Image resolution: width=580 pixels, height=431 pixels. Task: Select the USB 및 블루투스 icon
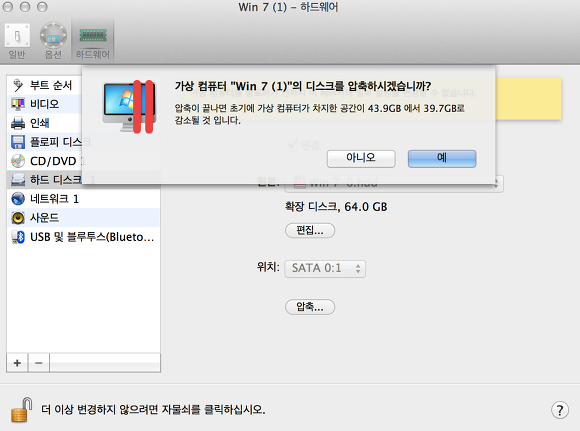click(18, 237)
